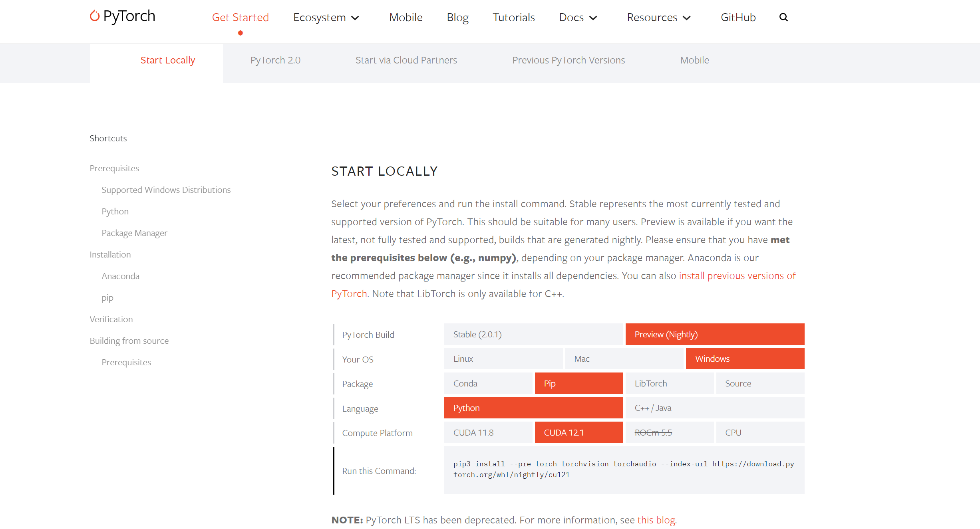Select the struck-through ROCm 5.5 option

click(670, 432)
